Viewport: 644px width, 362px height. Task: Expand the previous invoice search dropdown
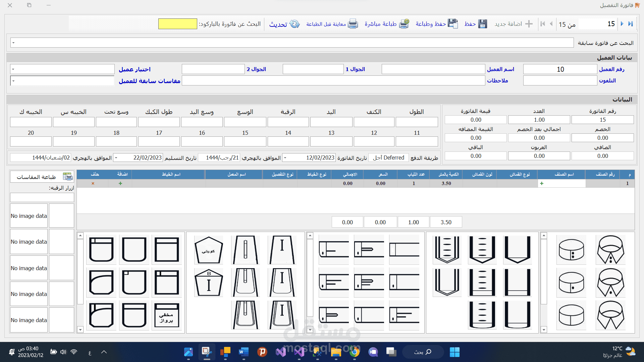(x=13, y=43)
